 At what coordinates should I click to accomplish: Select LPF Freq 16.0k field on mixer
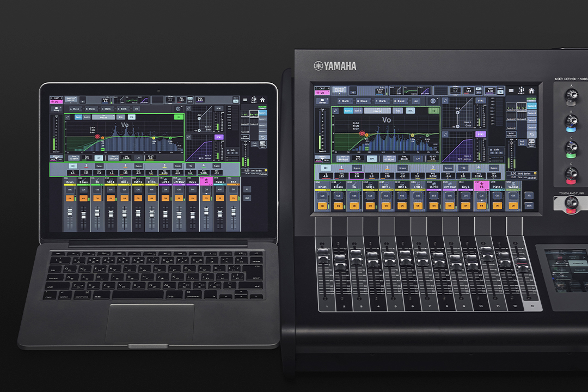coord(404,158)
